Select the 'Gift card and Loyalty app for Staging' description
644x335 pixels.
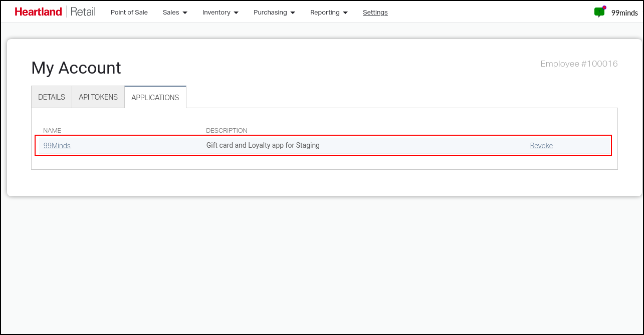click(263, 146)
